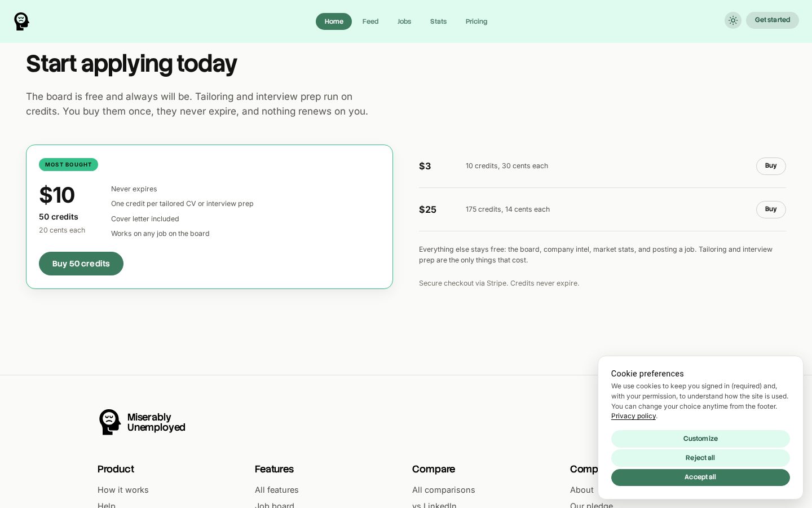This screenshot has height=508, width=812.
Task: Click the Get started button
Action: pyautogui.click(x=773, y=20)
